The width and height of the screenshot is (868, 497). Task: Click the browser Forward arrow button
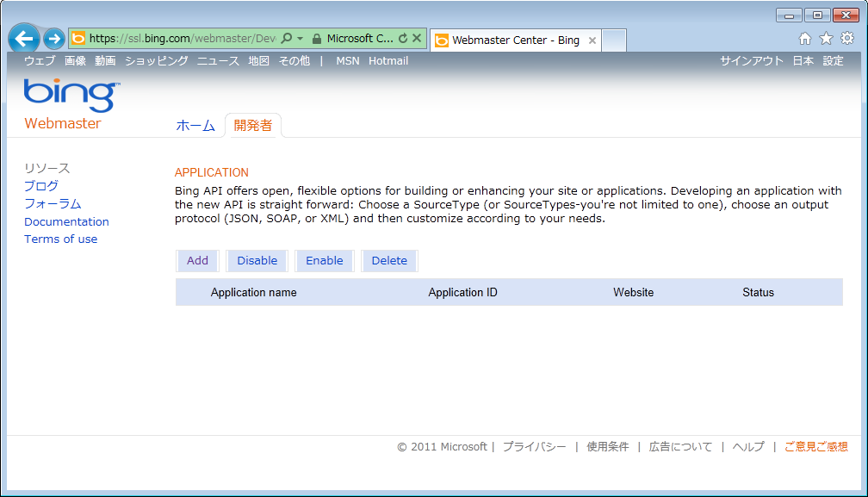pyautogui.click(x=54, y=39)
